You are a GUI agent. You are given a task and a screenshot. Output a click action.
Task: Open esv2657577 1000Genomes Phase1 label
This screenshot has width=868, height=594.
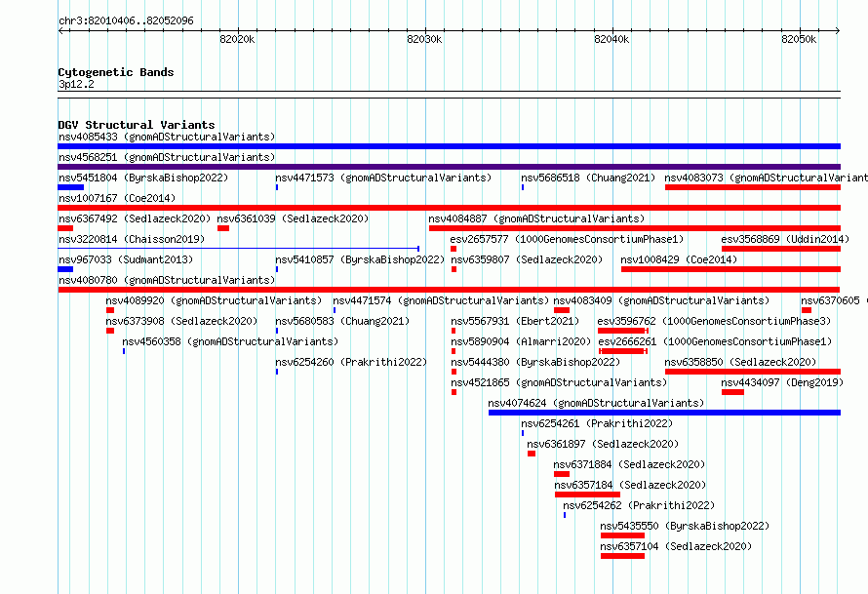(x=567, y=239)
